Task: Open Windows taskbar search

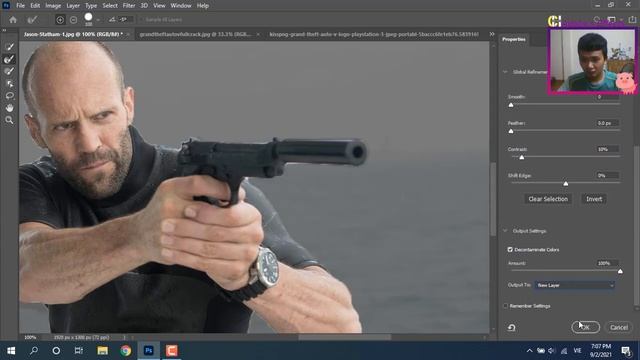Action: (x=34, y=351)
